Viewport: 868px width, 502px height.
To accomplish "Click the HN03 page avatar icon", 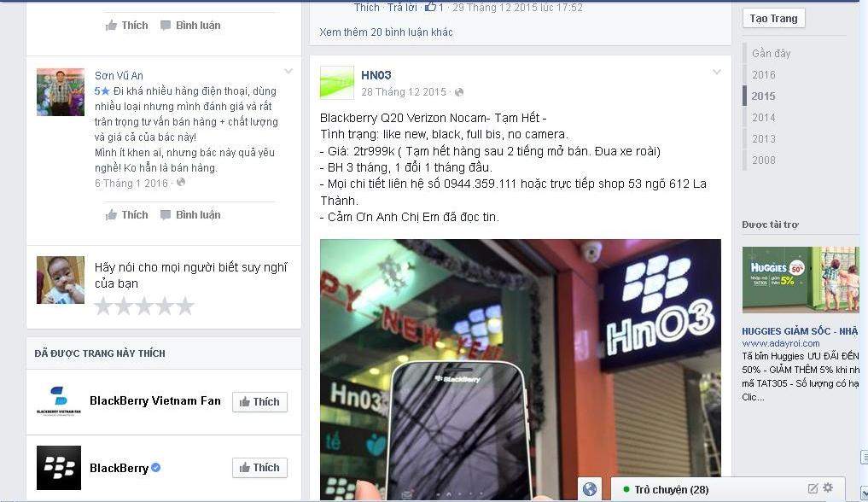I will 336,83.
